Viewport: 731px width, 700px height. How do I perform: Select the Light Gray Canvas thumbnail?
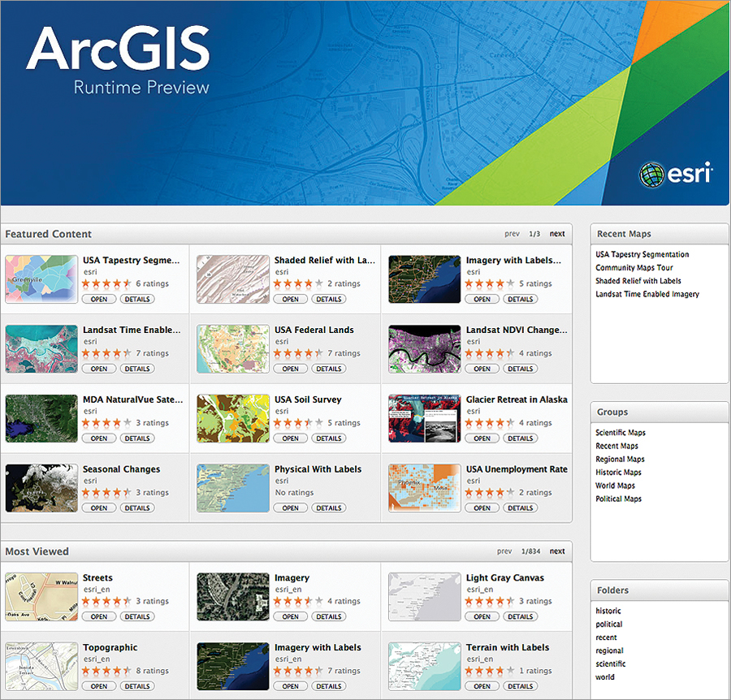(x=425, y=597)
